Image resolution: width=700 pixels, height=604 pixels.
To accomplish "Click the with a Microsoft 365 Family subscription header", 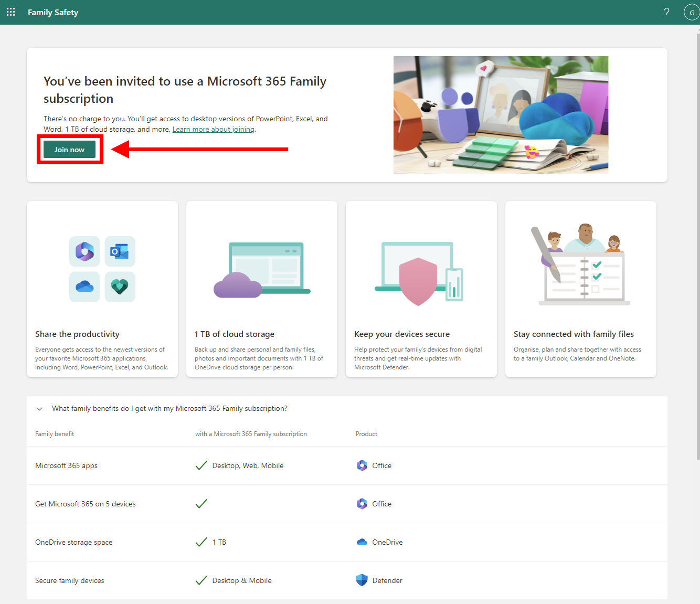I will coord(251,434).
